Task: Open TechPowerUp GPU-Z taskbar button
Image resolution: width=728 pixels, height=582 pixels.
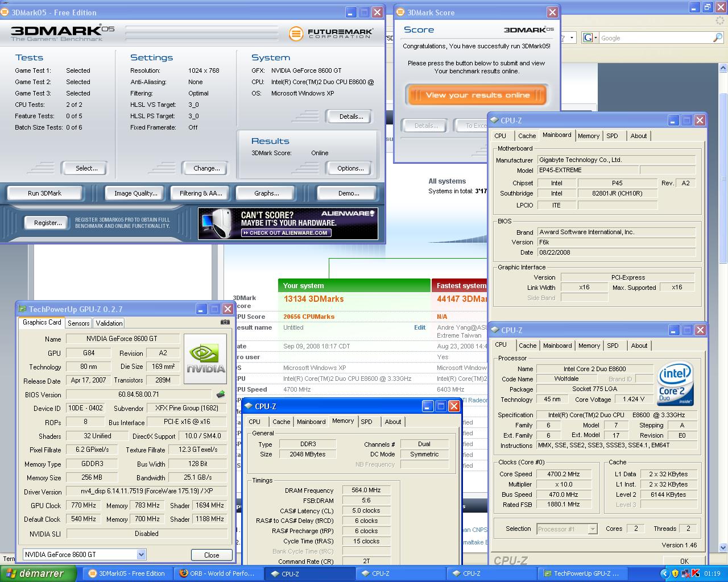Action: (582, 573)
